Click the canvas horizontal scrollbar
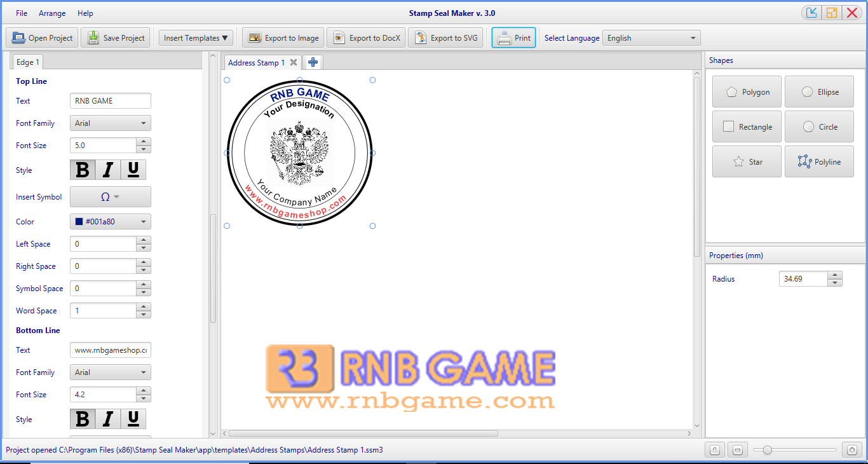This screenshot has width=868, height=464. pyautogui.click(x=363, y=433)
